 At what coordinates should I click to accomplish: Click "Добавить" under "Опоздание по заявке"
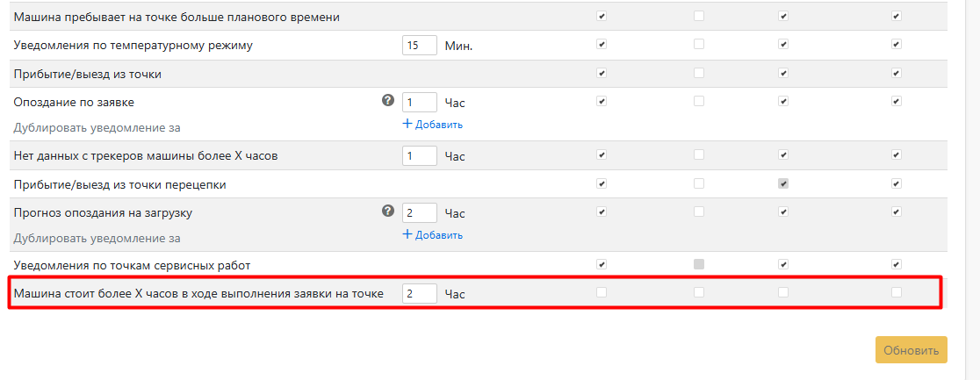pyautogui.click(x=432, y=125)
